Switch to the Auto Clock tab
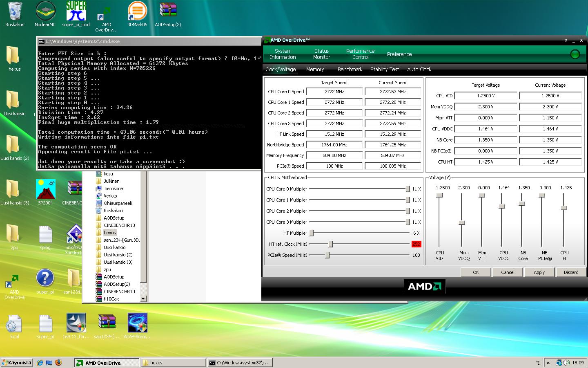 pos(419,70)
